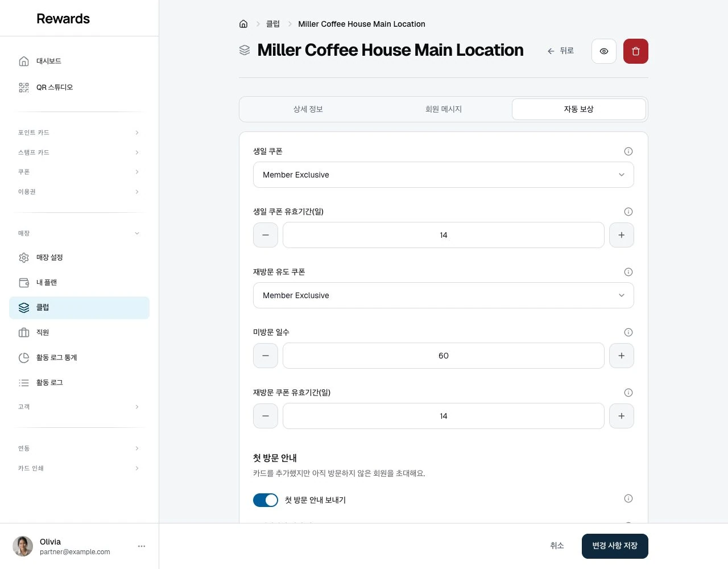Open the user options ellipsis menu
Screen dimensions: 728x569
[x=142, y=546]
